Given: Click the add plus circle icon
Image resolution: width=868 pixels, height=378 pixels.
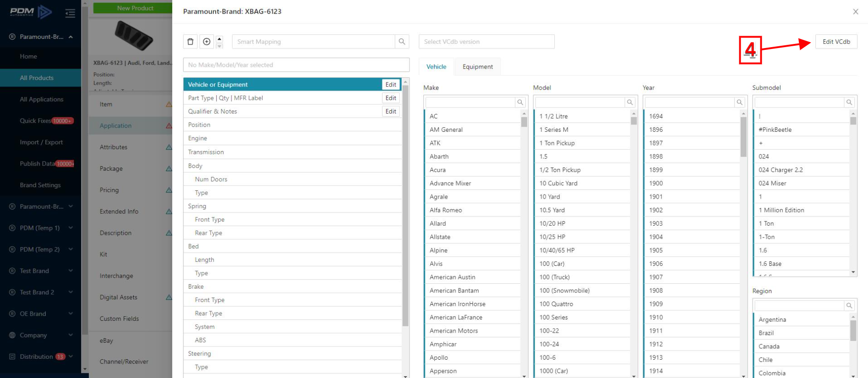Looking at the screenshot, I should (207, 42).
